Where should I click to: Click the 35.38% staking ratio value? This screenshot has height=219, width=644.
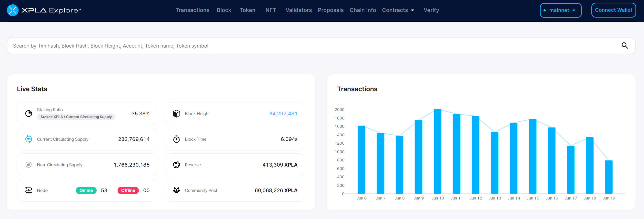coord(140,113)
